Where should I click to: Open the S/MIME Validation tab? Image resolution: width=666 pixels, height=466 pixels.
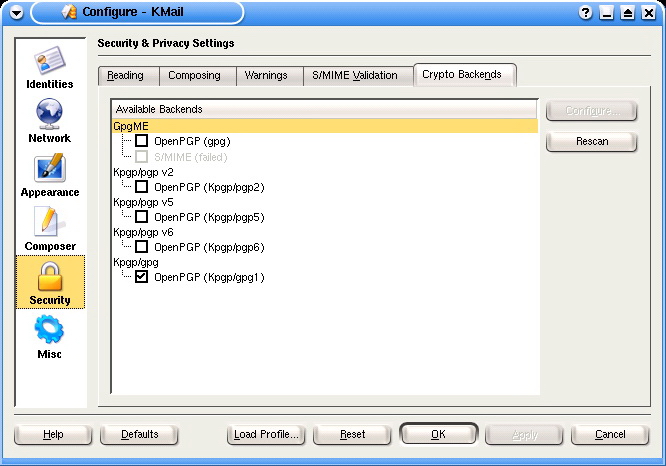[x=354, y=76]
